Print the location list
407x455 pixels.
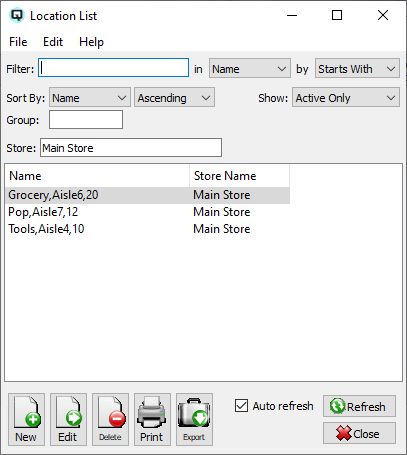[152, 419]
